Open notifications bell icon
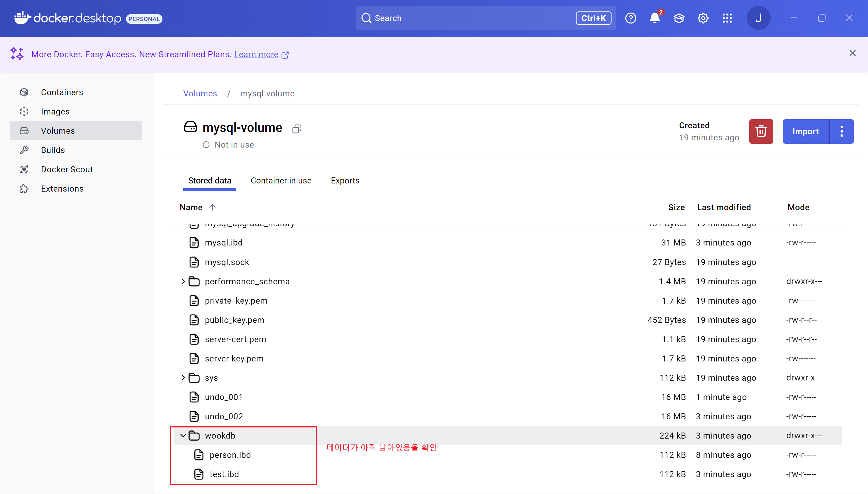 [655, 18]
